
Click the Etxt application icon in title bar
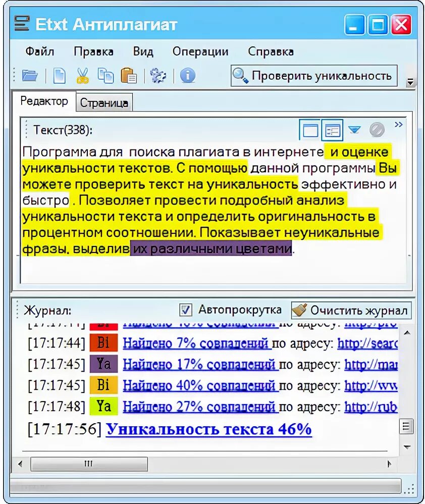(x=22, y=24)
